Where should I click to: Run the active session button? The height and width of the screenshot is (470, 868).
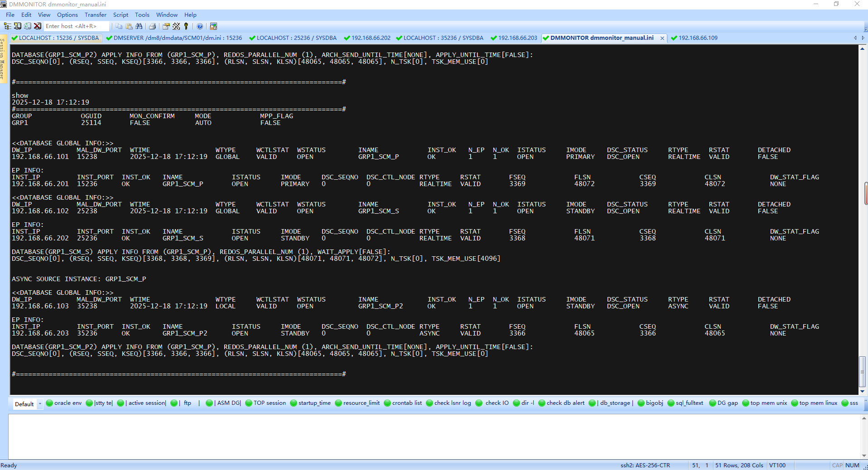tap(142, 403)
